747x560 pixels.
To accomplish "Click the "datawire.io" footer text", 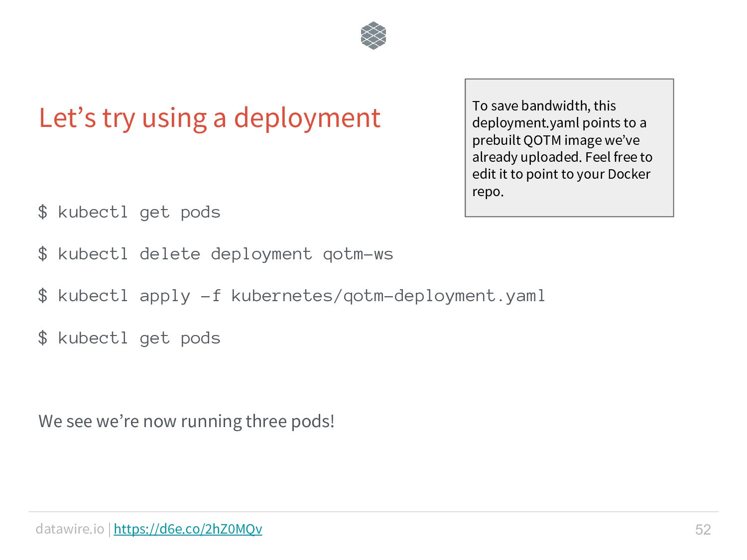I will pos(70,529).
